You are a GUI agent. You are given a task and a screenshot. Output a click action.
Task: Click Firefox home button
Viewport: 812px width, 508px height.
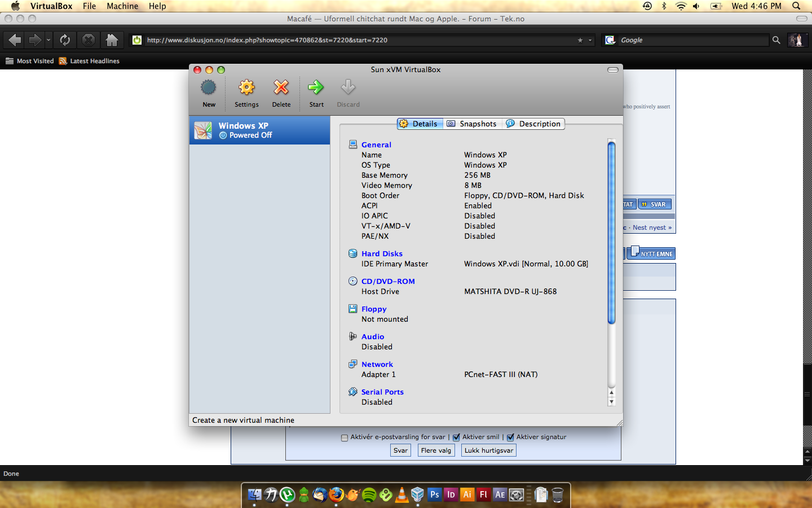pyautogui.click(x=112, y=40)
